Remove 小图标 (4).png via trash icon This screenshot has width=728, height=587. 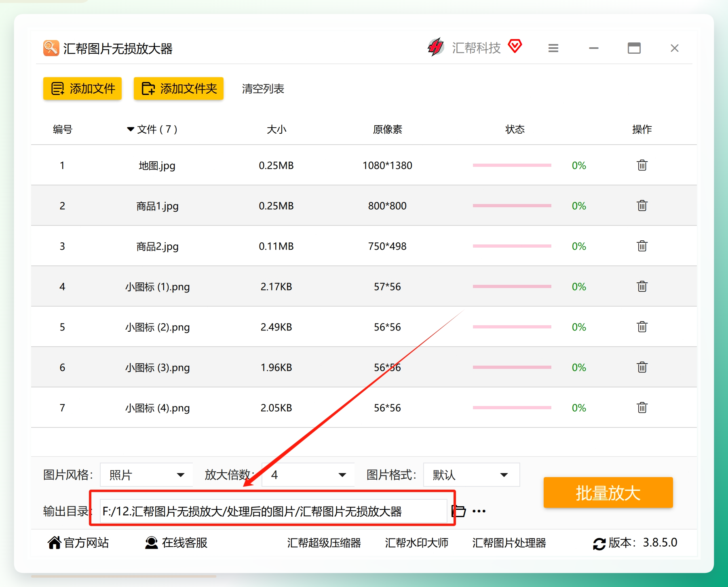click(642, 408)
